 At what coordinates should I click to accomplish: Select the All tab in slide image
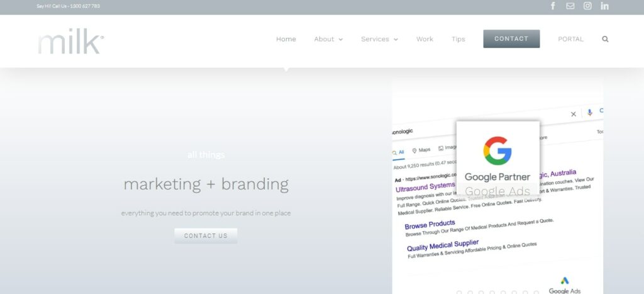pyautogui.click(x=398, y=152)
